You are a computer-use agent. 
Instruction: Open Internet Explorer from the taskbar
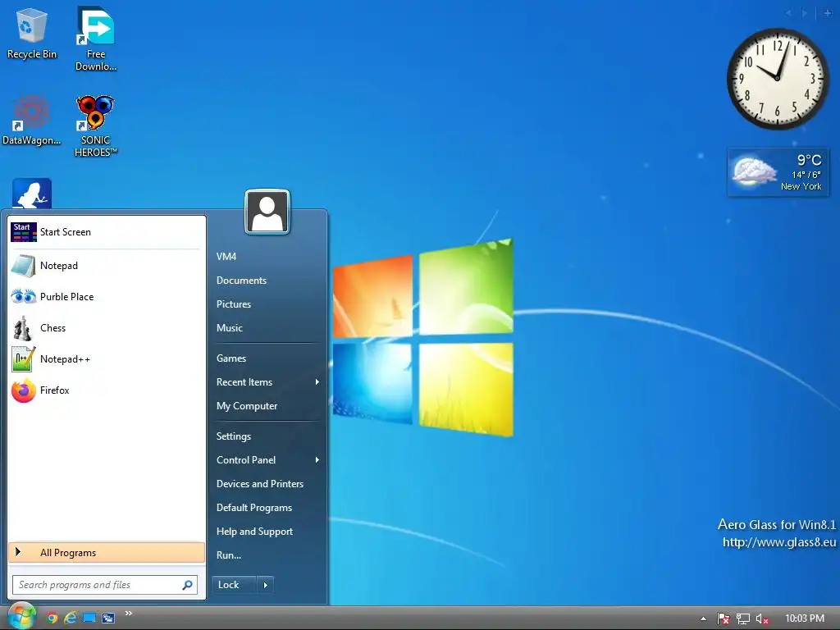coord(71,618)
